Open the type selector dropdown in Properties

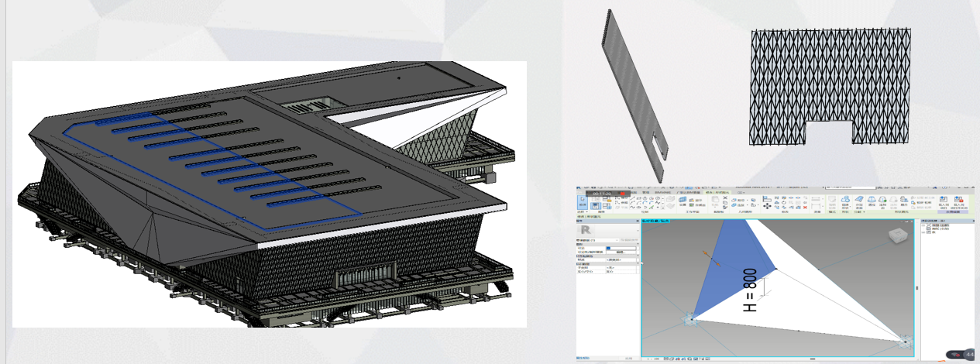(x=637, y=231)
